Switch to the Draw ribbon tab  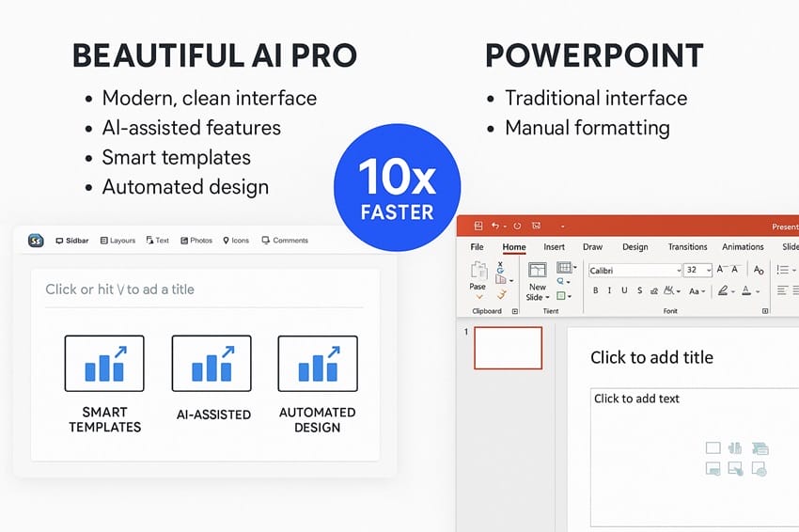click(592, 246)
